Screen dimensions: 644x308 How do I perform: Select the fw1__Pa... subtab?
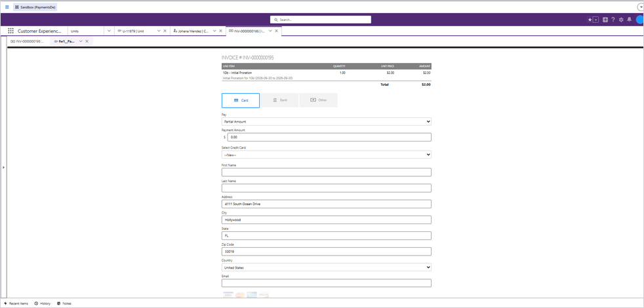64,41
